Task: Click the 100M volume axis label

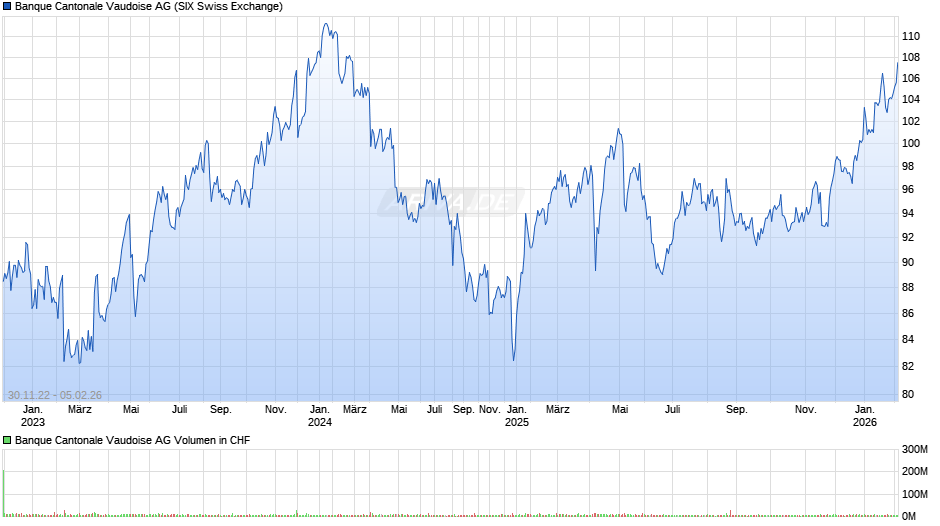Action: [915, 494]
